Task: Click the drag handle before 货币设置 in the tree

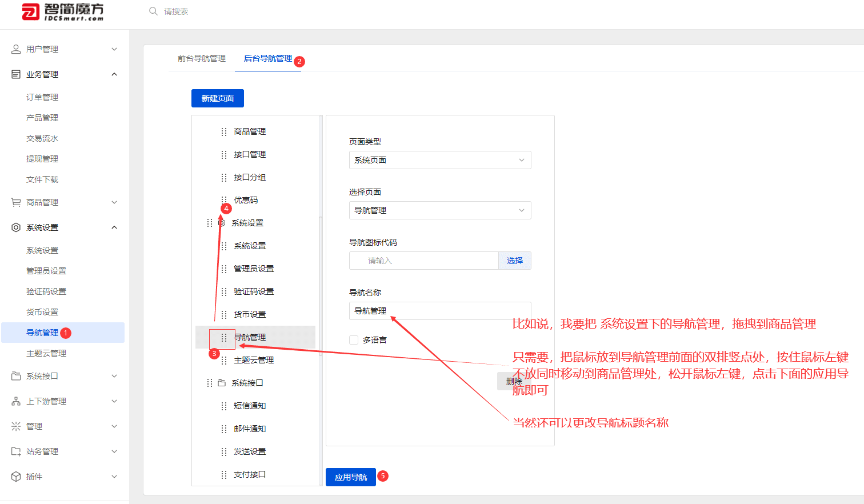Action: pos(224,314)
